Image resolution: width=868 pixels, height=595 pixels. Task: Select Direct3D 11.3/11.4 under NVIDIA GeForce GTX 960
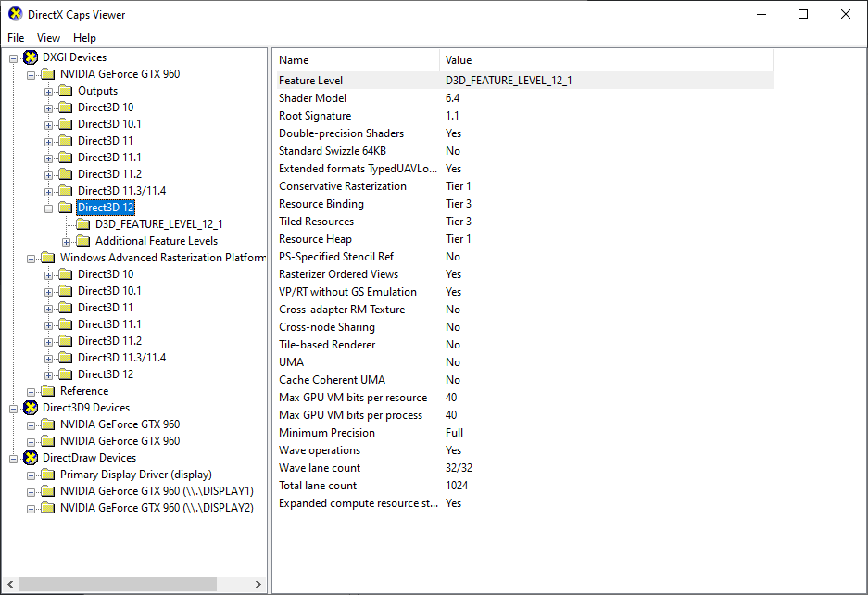click(121, 191)
